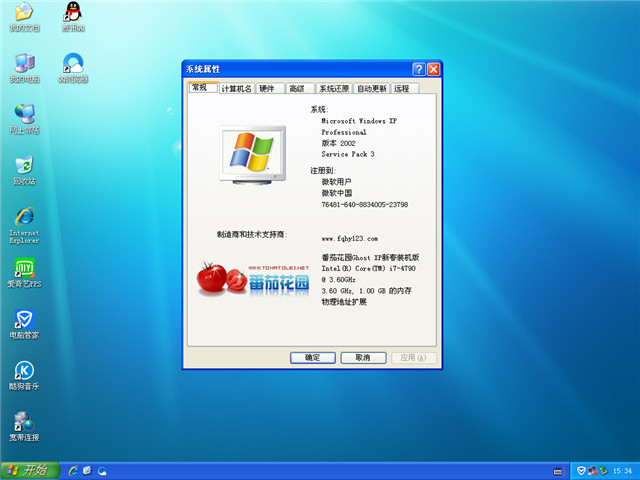Click the network connection tray icon with red X
Image resolution: width=640 pixels, height=480 pixels.
592,471
